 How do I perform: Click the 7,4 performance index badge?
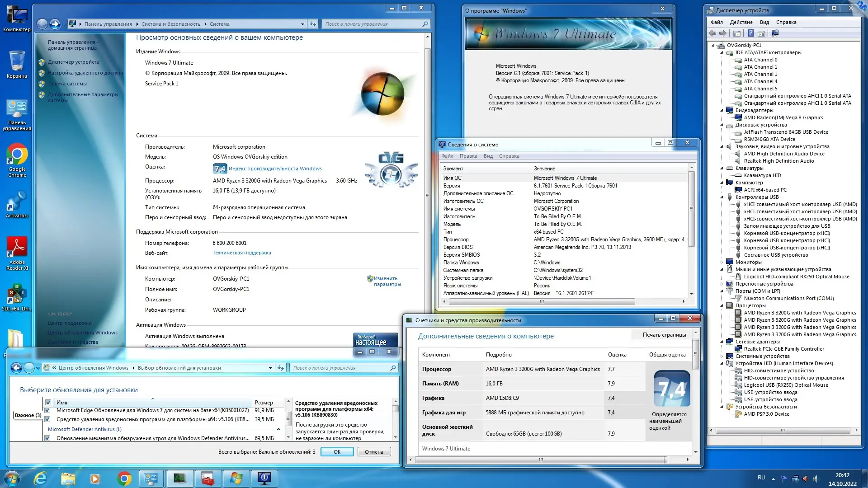pyautogui.click(x=220, y=169)
